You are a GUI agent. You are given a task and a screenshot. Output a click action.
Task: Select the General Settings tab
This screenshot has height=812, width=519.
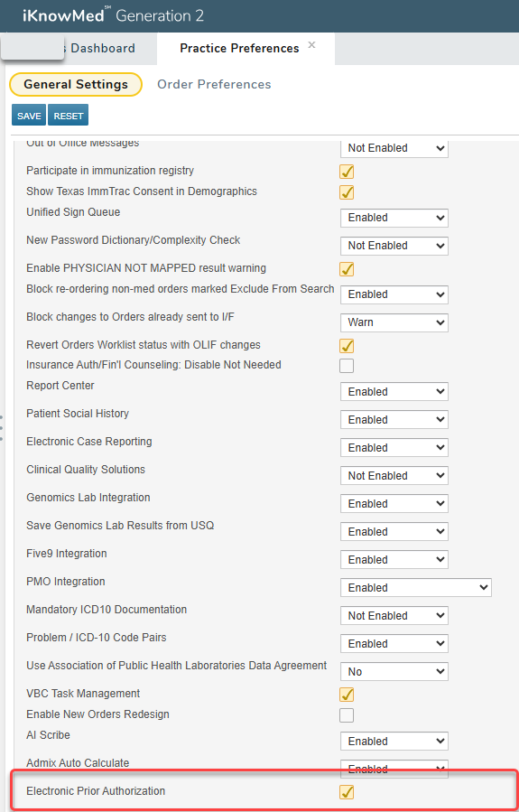[x=76, y=84]
